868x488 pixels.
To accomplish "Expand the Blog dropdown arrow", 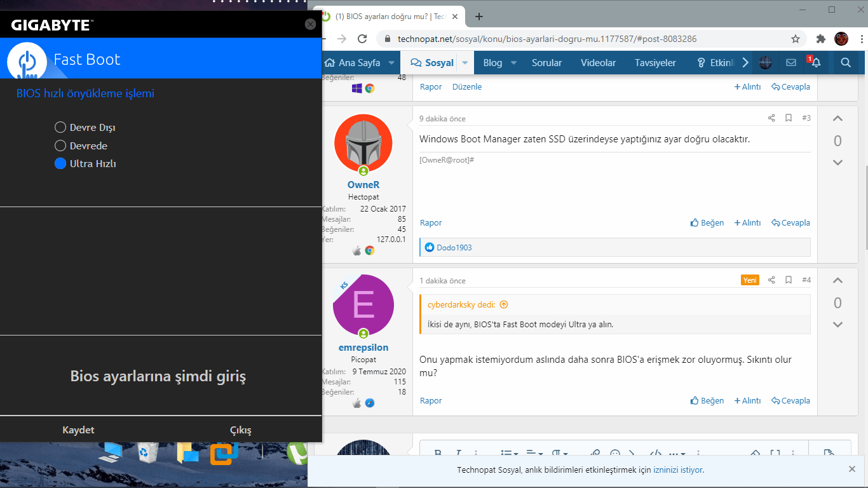I will point(513,63).
